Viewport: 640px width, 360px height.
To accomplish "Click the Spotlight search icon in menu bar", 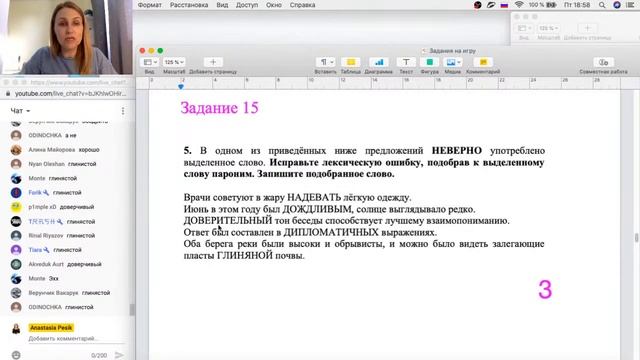I will [x=602, y=5].
